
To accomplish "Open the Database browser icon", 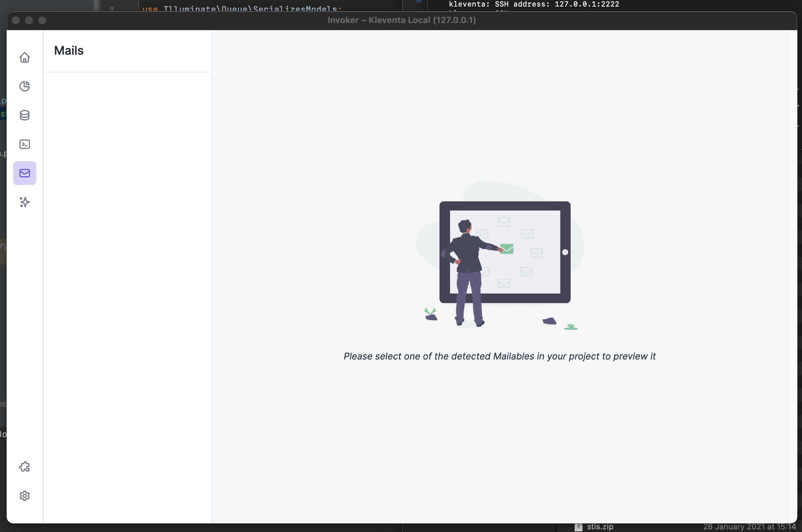I will [x=24, y=115].
